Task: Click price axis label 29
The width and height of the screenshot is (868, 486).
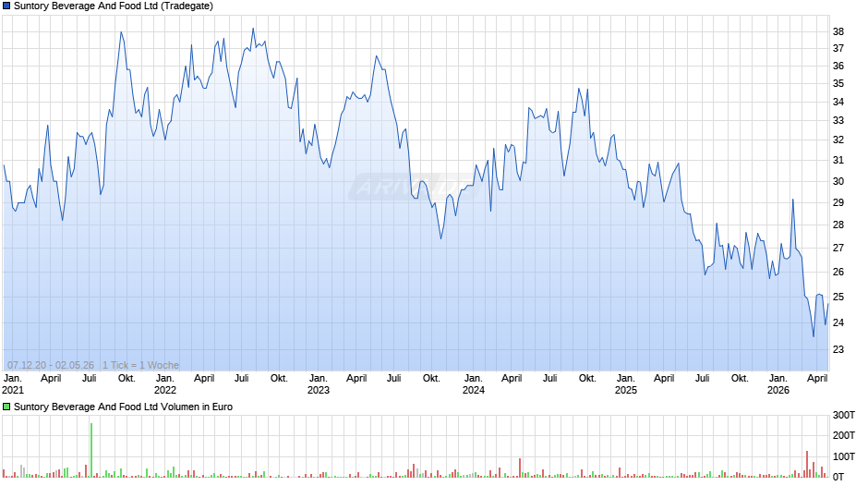Action: pos(838,203)
